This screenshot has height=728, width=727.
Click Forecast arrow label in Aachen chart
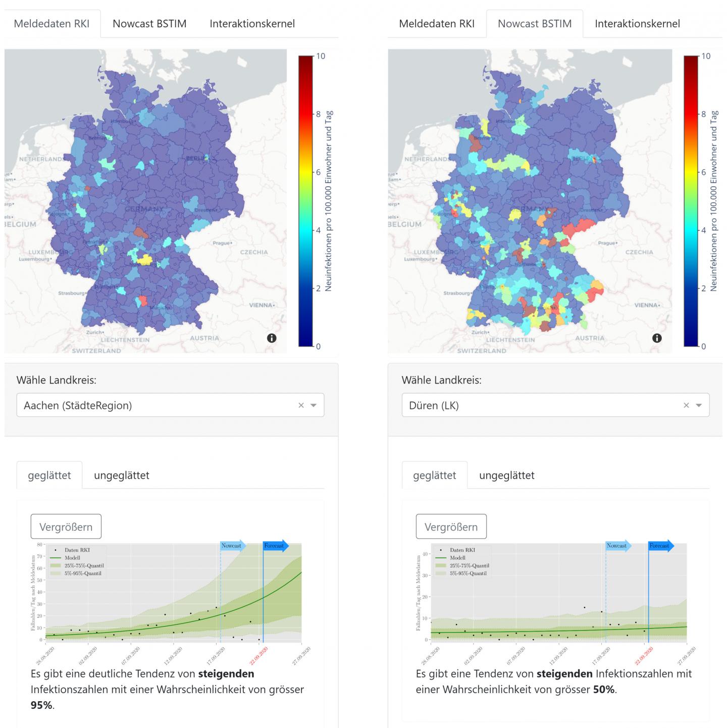[275, 546]
